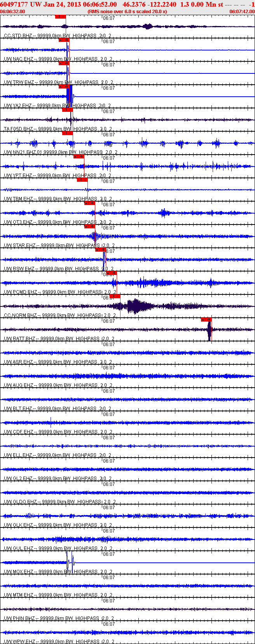Click the dark spike on UW.RATT waveform
255x644 pixels.
[x=210, y=330]
